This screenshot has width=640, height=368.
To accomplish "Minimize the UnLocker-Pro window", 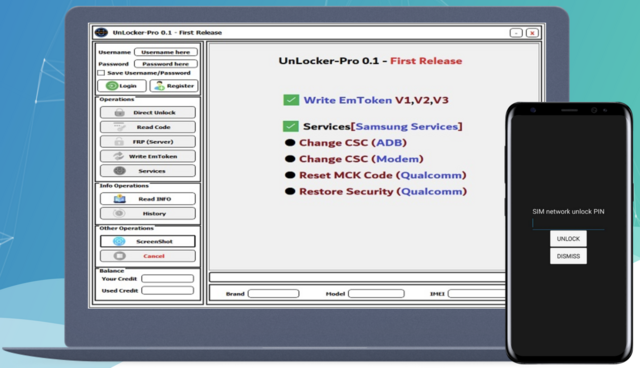I will [x=516, y=33].
